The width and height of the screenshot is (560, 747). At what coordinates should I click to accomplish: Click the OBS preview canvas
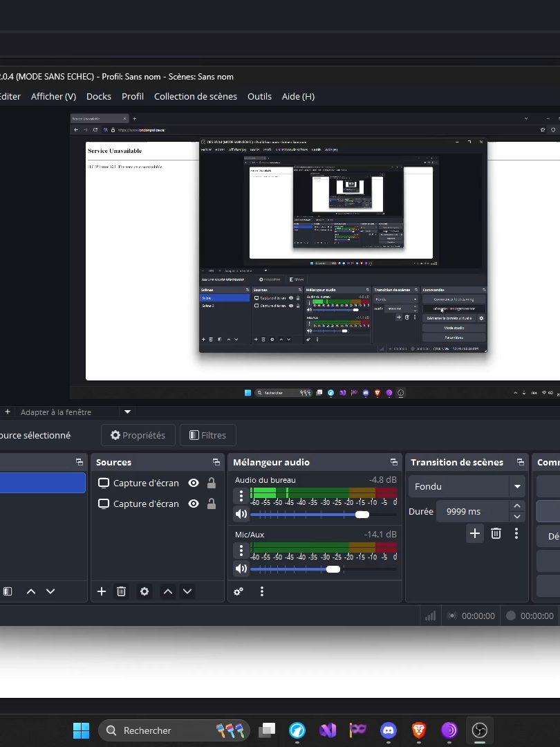click(315, 257)
